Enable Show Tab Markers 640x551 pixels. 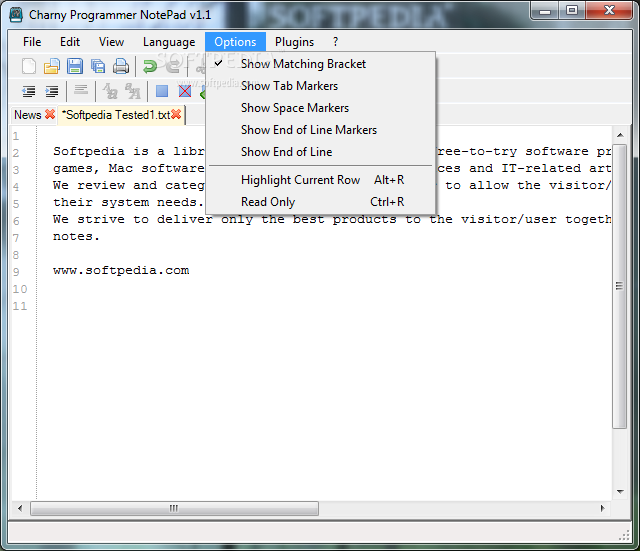pos(321,86)
